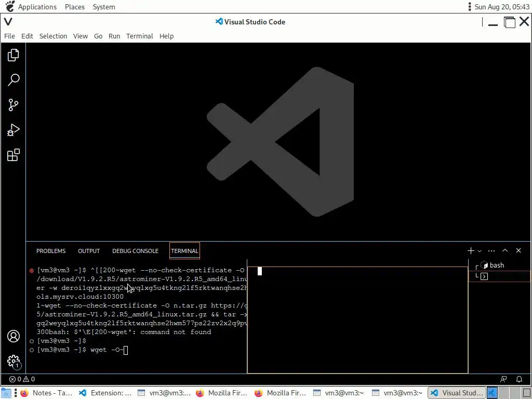Image resolution: width=532 pixels, height=399 pixels.
Task: Open the View menu
Action: coord(81,36)
